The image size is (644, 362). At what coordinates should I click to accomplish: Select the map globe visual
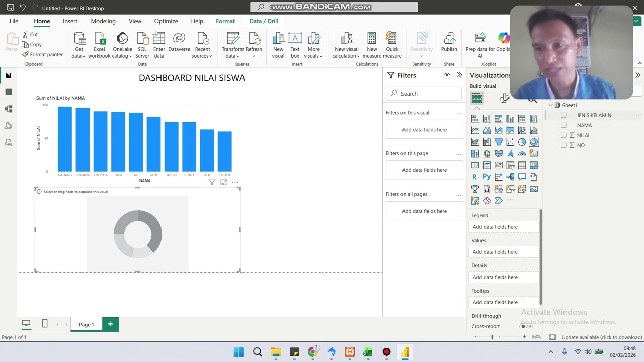pos(487,153)
